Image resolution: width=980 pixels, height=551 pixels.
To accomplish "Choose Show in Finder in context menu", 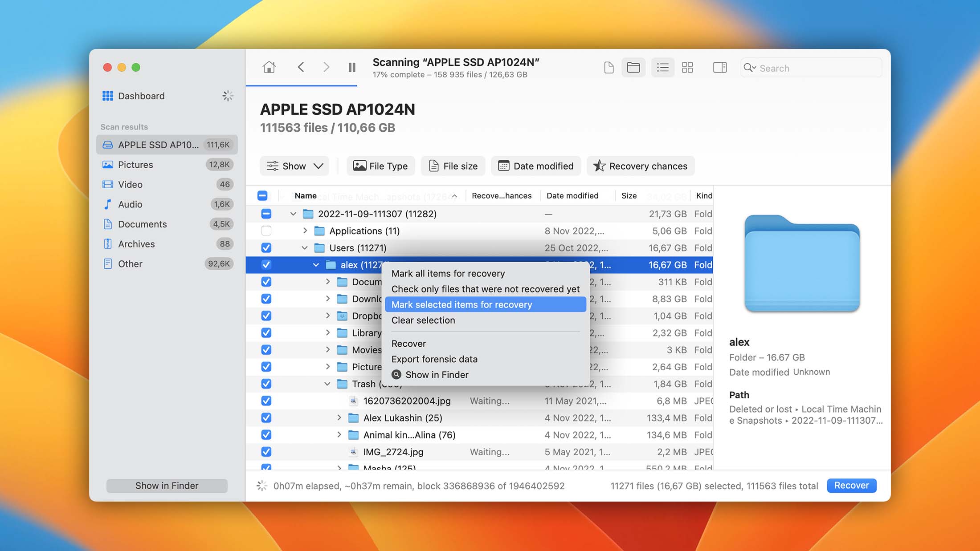I will tap(485, 375).
